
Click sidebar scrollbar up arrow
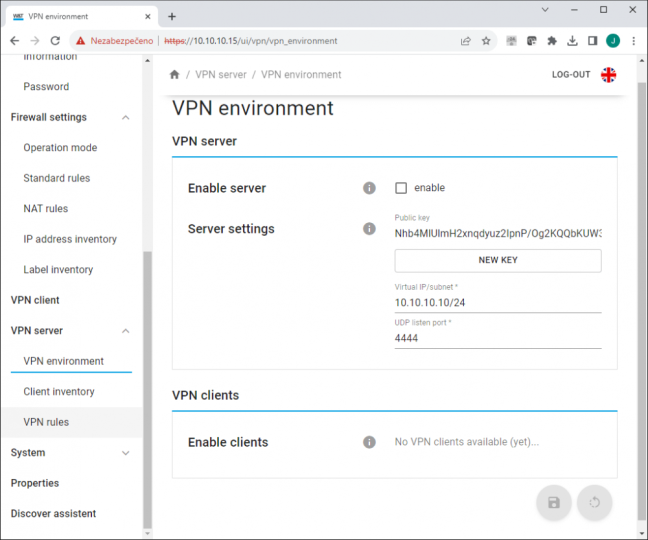click(x=148, y=60)
